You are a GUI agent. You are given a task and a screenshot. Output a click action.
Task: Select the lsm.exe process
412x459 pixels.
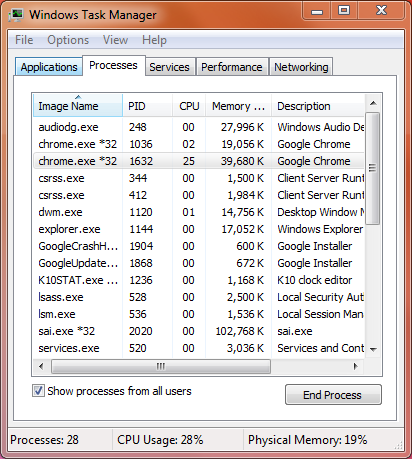point(199,314)
